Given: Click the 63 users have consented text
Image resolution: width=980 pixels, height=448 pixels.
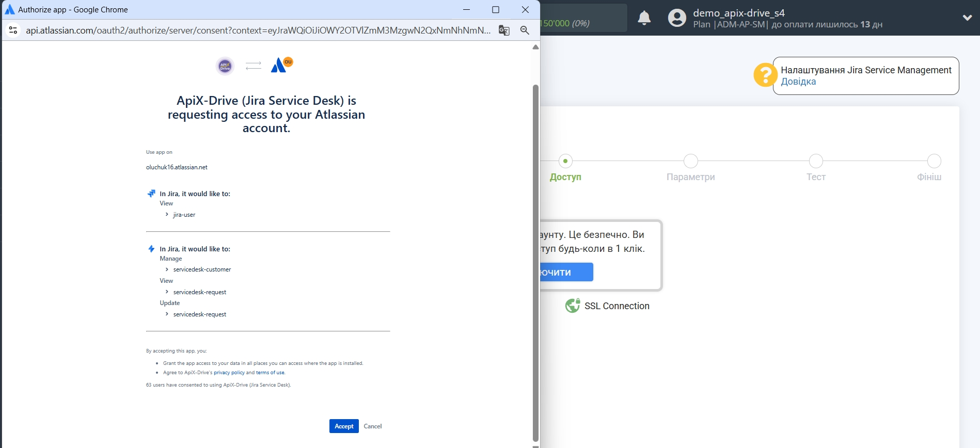Looking at the screenshot, I should (x=218, y=385).
